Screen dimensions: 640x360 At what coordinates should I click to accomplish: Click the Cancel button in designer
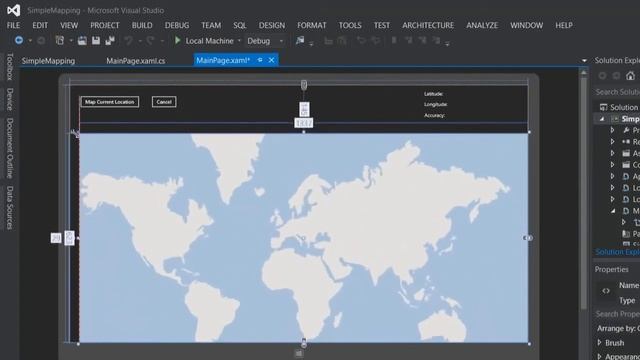164,102
